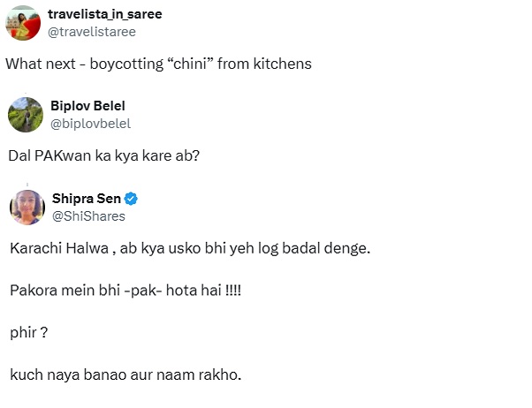The width and height of the screenshot is (532, 408).
Task: Click Biplov's tweet ending 'kya kare ab?'
Action: coord(102,157)
